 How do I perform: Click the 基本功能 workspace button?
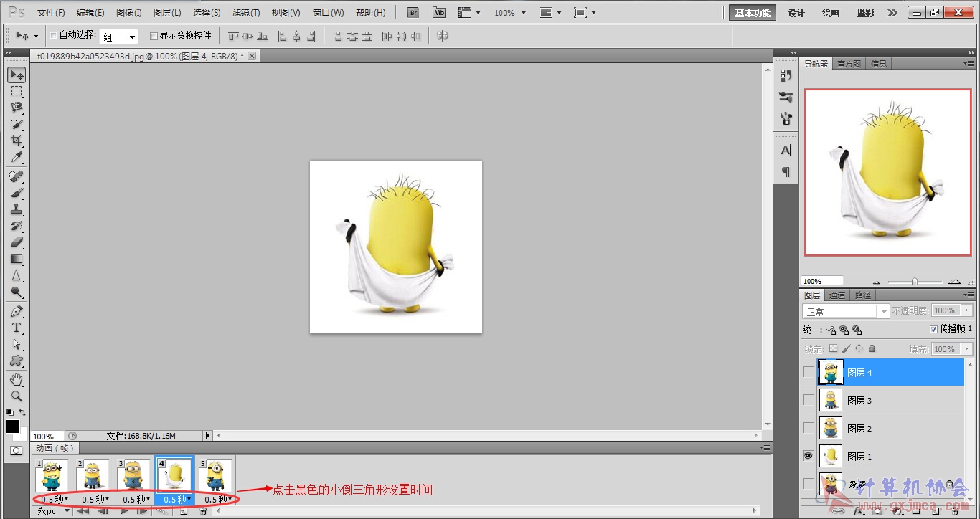pos(753,13)
